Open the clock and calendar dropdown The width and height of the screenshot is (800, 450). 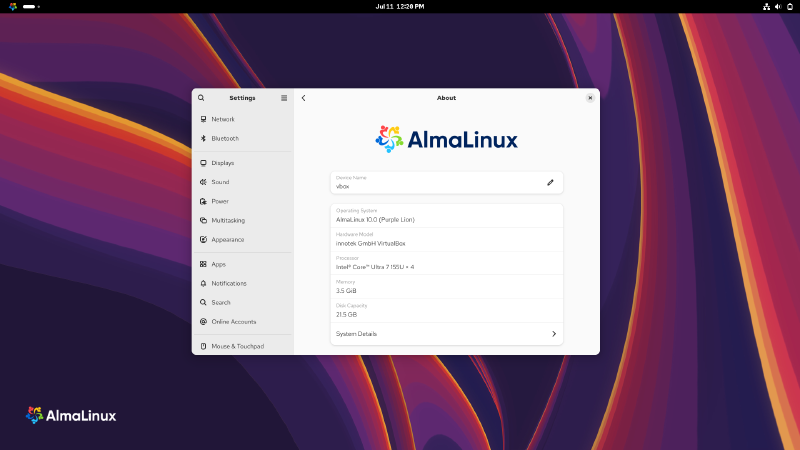399,6
